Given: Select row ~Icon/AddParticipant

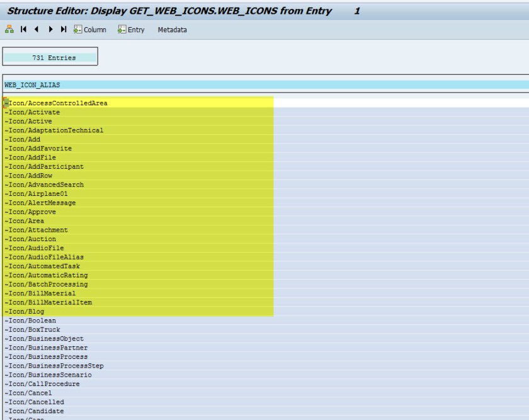Looking at the screenshot, I should click(266, 167).
